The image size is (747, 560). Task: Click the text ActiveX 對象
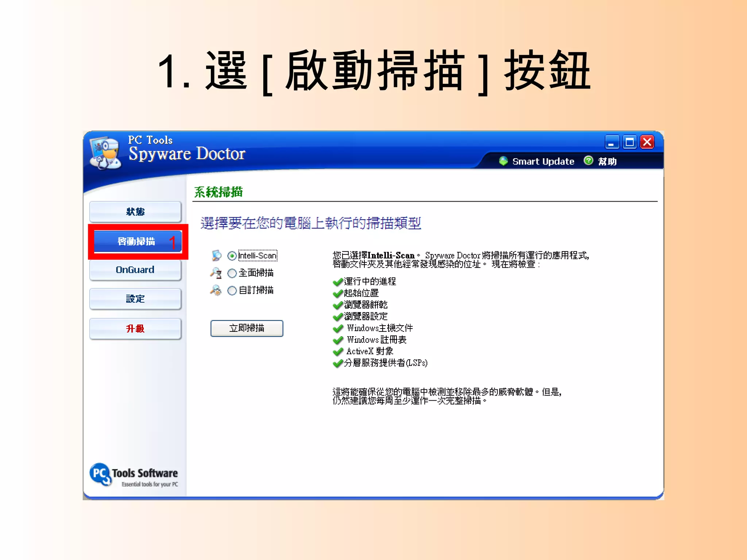(370, 351)
